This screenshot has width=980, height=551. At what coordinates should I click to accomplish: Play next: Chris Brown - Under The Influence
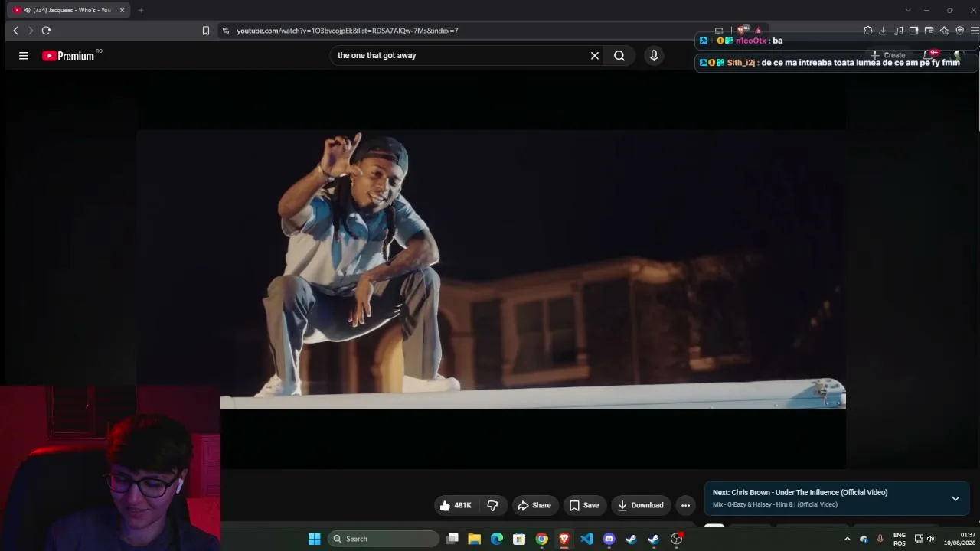coord(800,492)
